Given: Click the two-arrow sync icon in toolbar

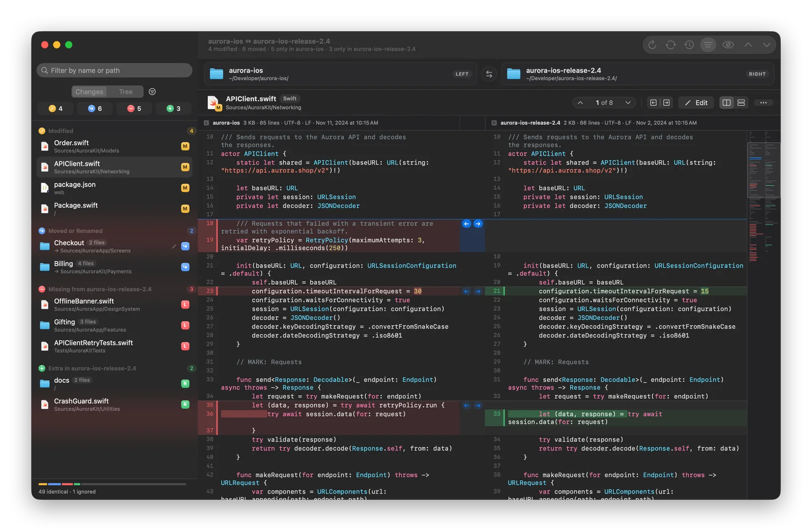Looking at the screenshot, I should point(670,45).
